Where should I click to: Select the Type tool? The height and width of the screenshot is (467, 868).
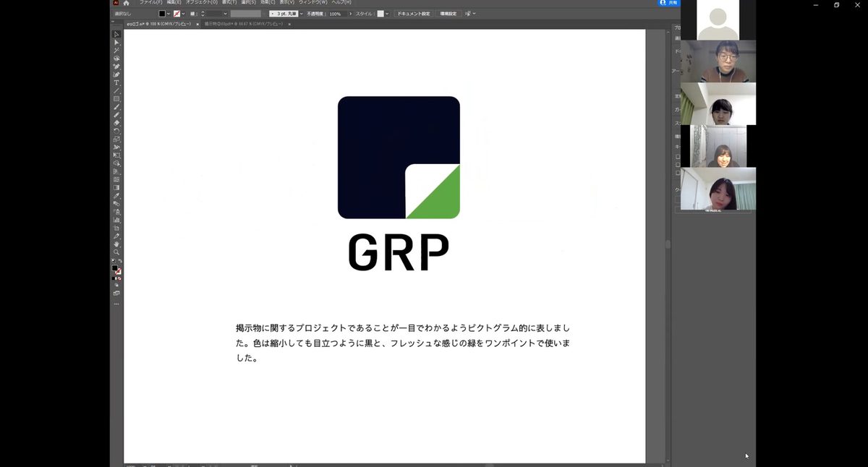tap(116, 82)
